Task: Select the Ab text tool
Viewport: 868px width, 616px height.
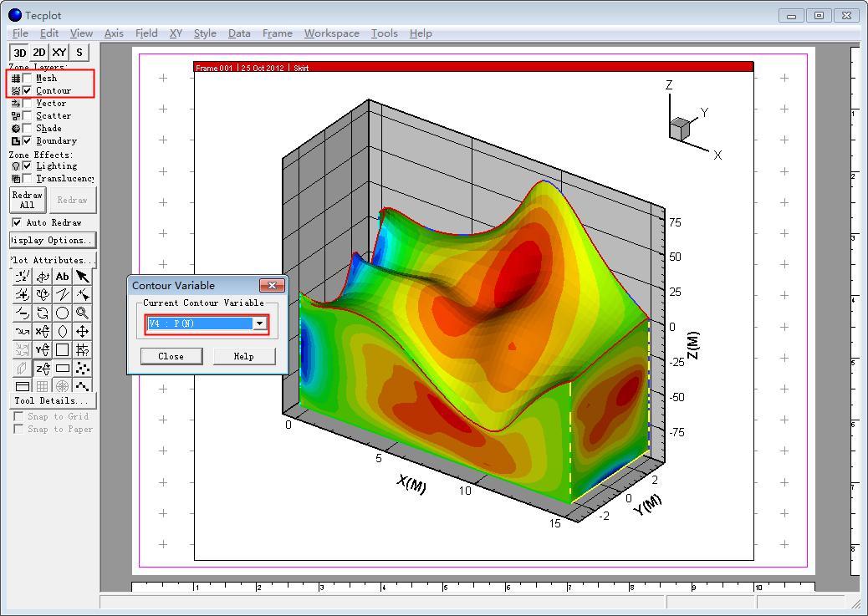Action: tap(63, 277)
